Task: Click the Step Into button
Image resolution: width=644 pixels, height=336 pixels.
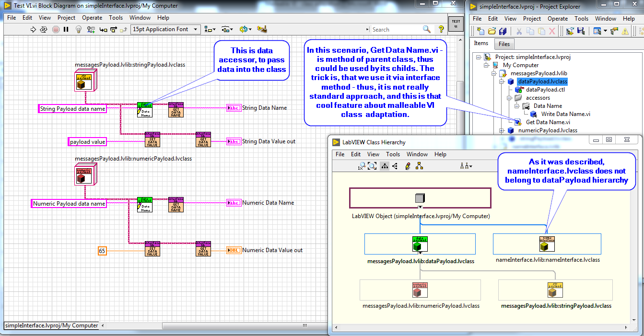Action: coord(103,30)
